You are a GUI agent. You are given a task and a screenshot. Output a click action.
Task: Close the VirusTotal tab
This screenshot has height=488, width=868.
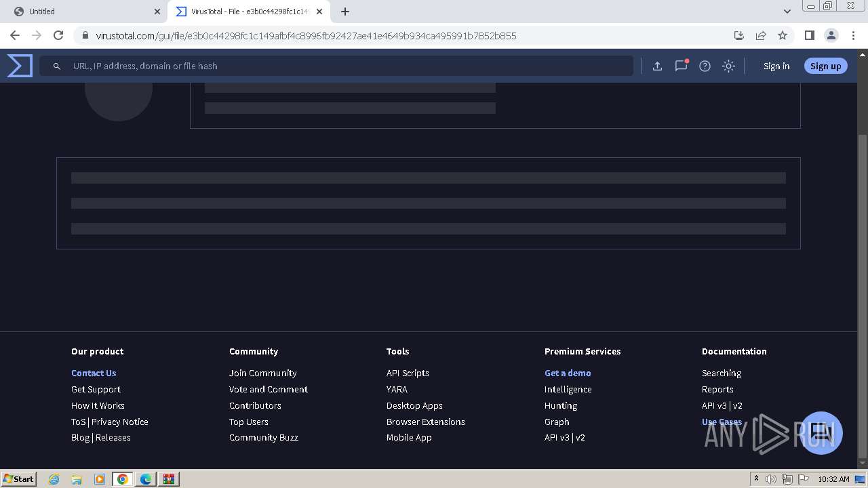click(x=319, y=12)
